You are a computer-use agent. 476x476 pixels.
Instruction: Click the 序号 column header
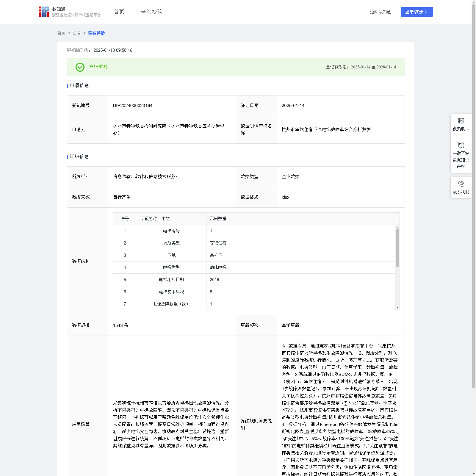tap(125, 219)
